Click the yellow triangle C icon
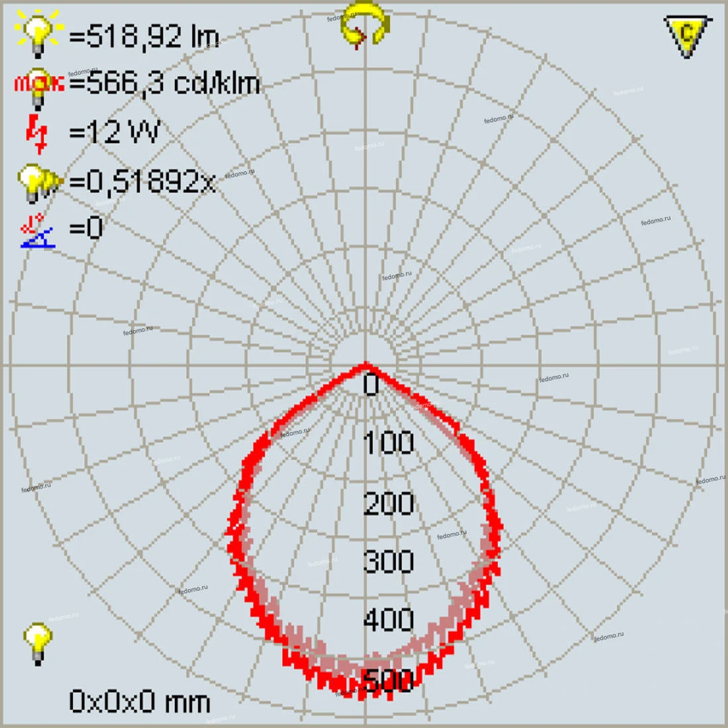 point(688,36)
